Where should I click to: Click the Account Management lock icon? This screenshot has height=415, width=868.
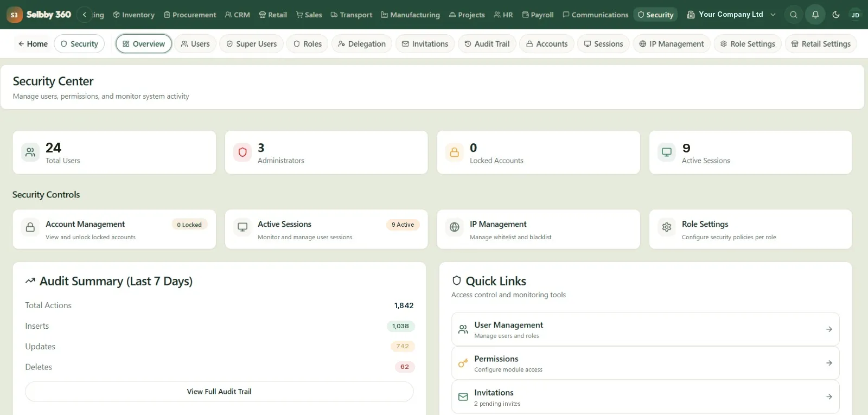point(30,227)
